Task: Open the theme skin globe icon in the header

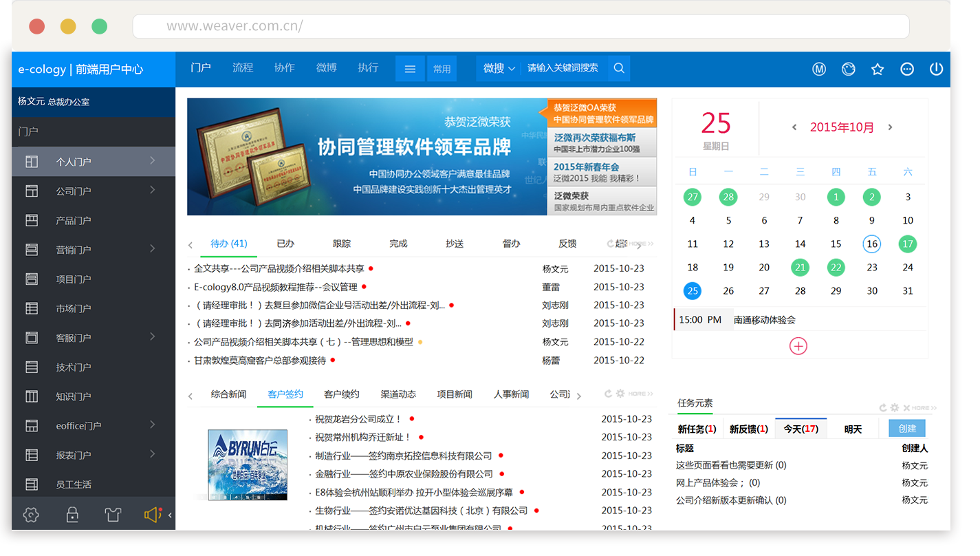Action: tap(849, 69)
